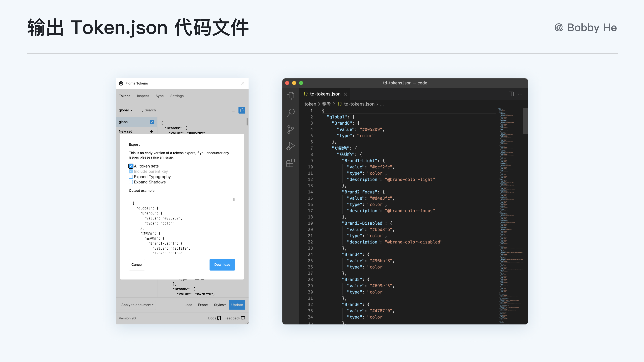Click the Docs icon in Figma Tokens footer
The image size is (644, 362).
(x=219, y=318)
